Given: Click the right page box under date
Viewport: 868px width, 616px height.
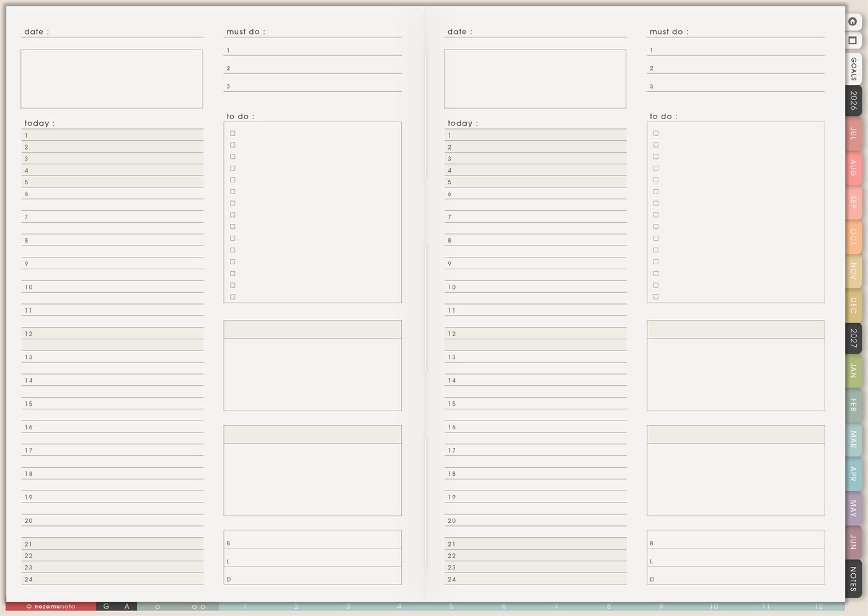Looking at the screenshot, I should (535, 79).
